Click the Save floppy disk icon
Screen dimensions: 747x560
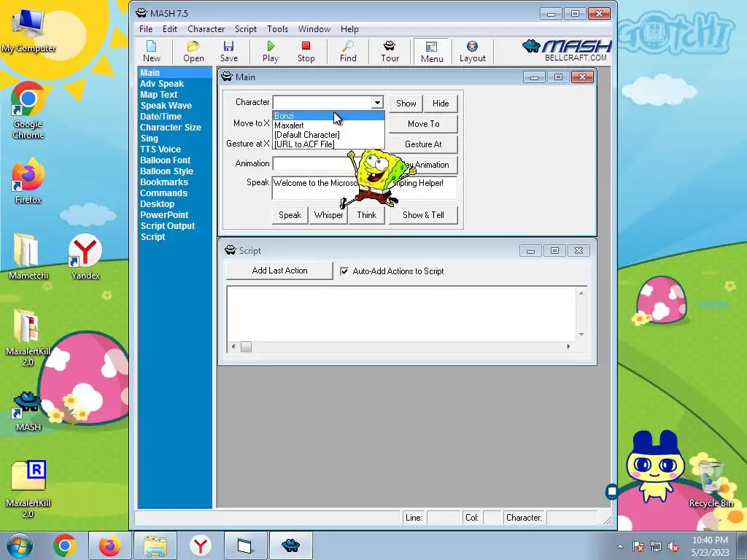tap(228, 52)
